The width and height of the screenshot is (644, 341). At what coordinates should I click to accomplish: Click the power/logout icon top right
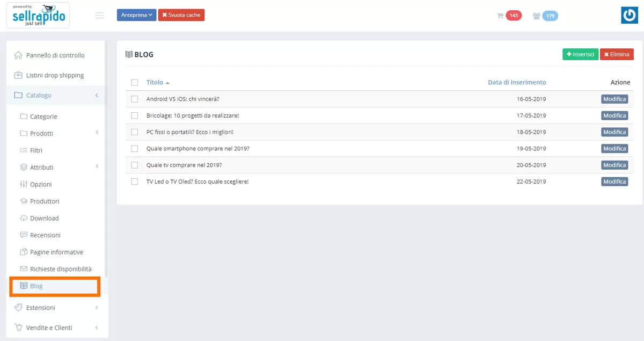tap(629, 15)
